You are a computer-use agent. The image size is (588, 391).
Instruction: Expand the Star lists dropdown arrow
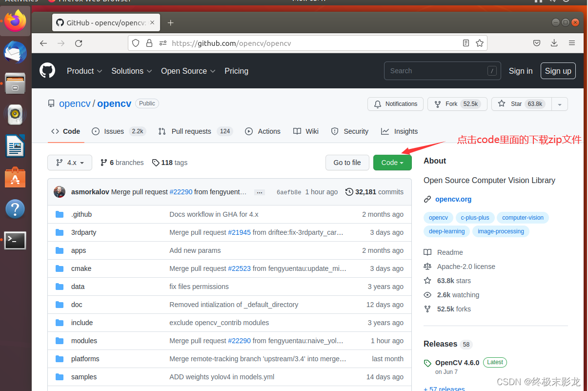[x=560, y=104]
